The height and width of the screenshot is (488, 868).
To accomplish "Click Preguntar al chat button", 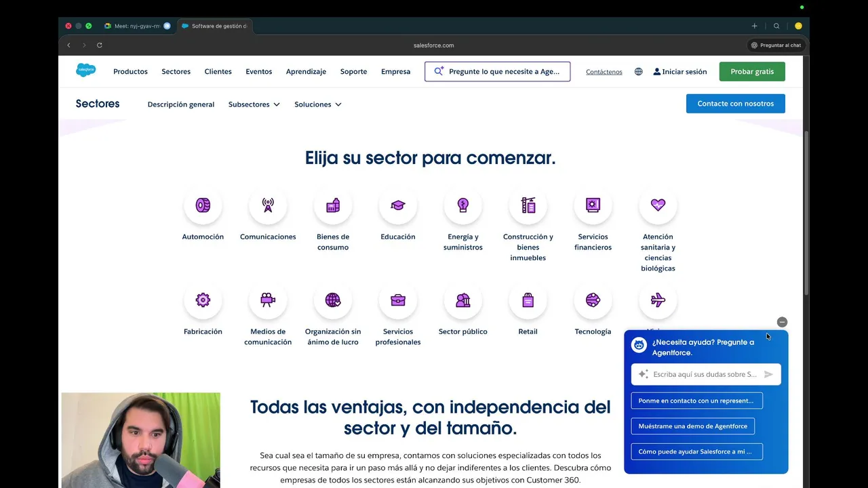I will (776, 45).
